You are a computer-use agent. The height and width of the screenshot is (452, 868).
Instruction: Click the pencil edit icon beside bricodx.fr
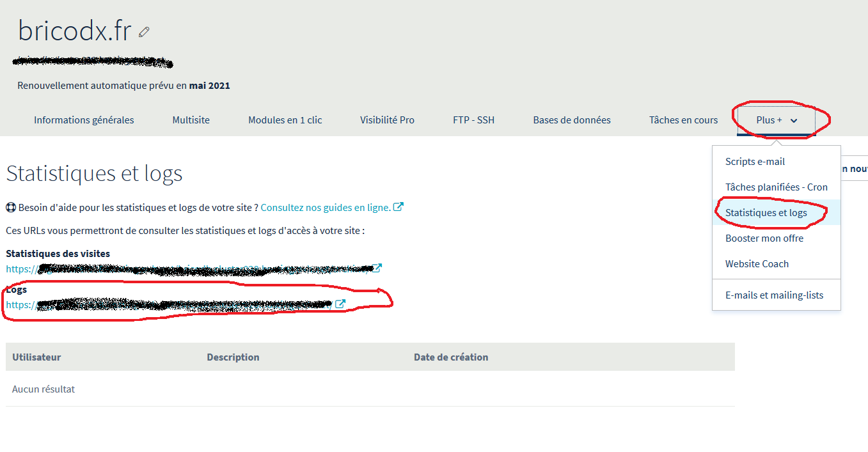[144, 31]
